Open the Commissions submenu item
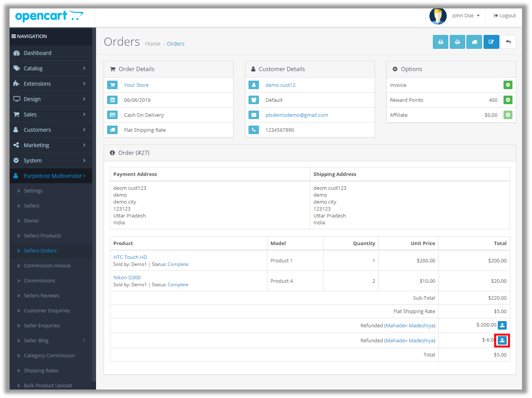This screenshot has width=532, height=398. [x=51, y=280]
